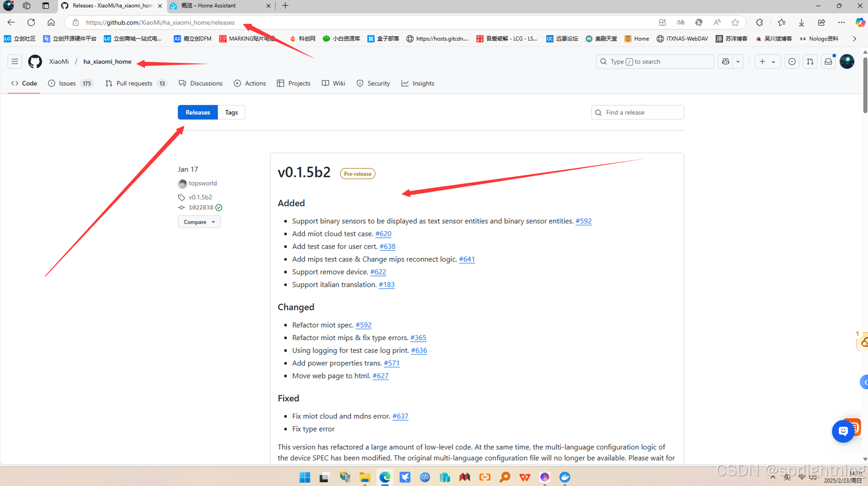Switch to the Code tab

24,83
